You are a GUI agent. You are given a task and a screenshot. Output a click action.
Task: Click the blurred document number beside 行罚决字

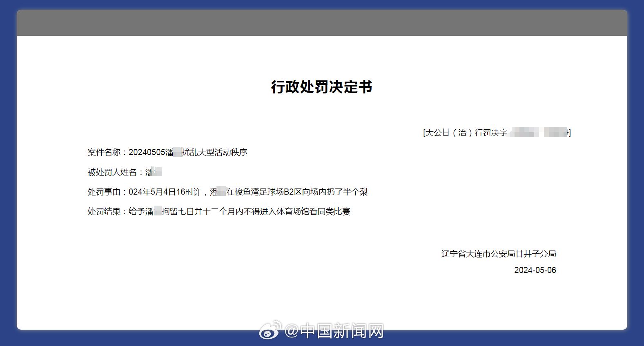(539, 133)
